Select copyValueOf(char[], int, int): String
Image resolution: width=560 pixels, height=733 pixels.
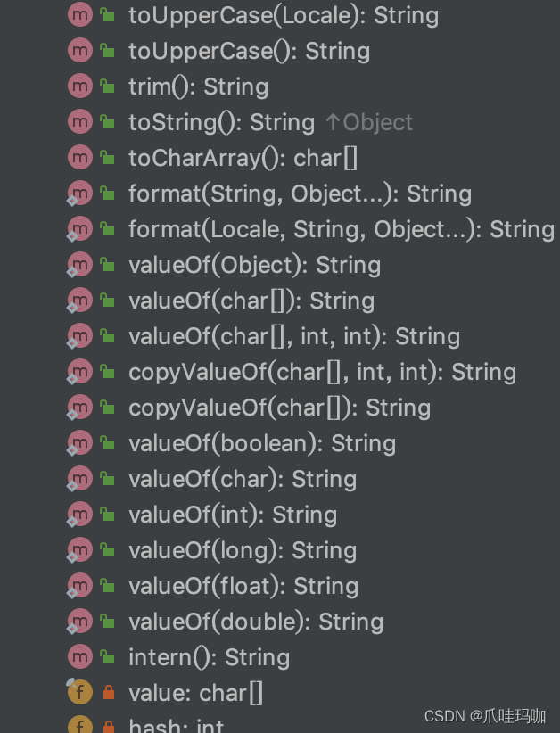coord(323,372)
